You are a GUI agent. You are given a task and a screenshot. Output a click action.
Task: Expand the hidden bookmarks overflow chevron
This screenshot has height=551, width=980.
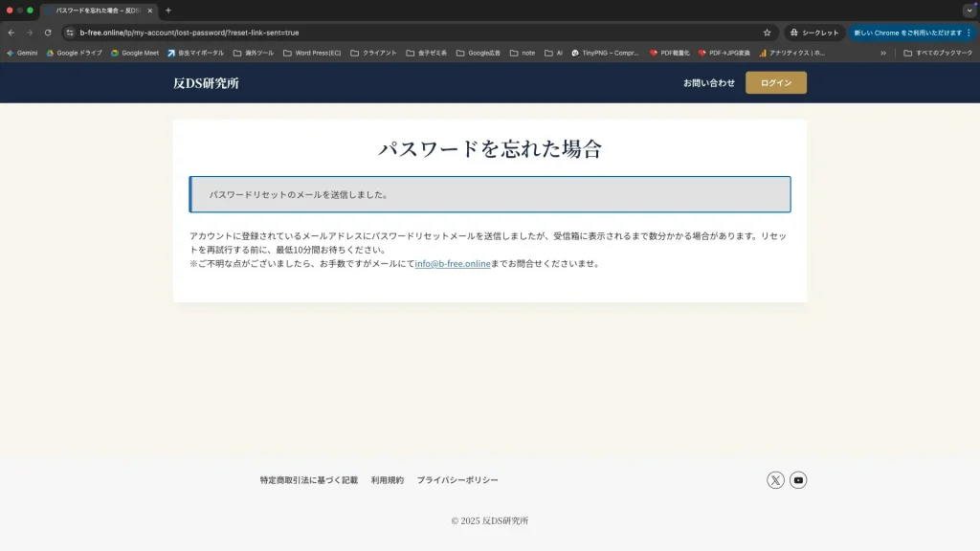(x=883, y=54)
